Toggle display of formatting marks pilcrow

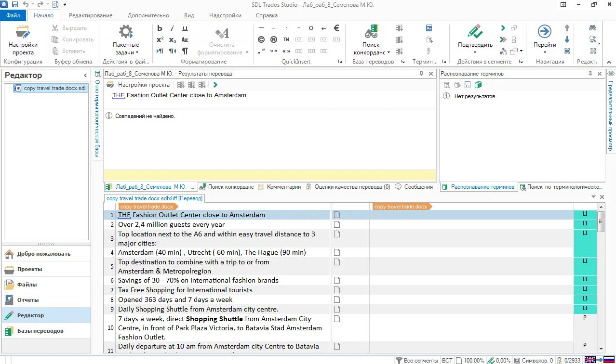click(185, 51)
